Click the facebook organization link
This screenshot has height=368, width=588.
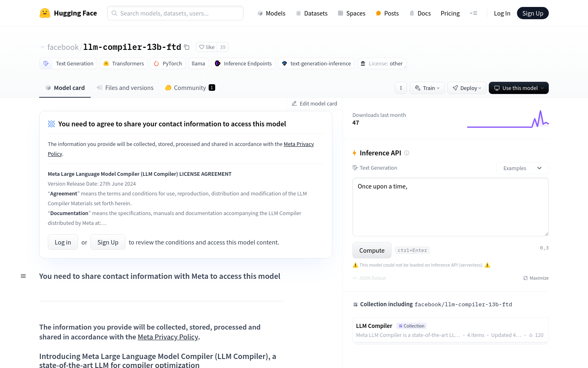63,47
